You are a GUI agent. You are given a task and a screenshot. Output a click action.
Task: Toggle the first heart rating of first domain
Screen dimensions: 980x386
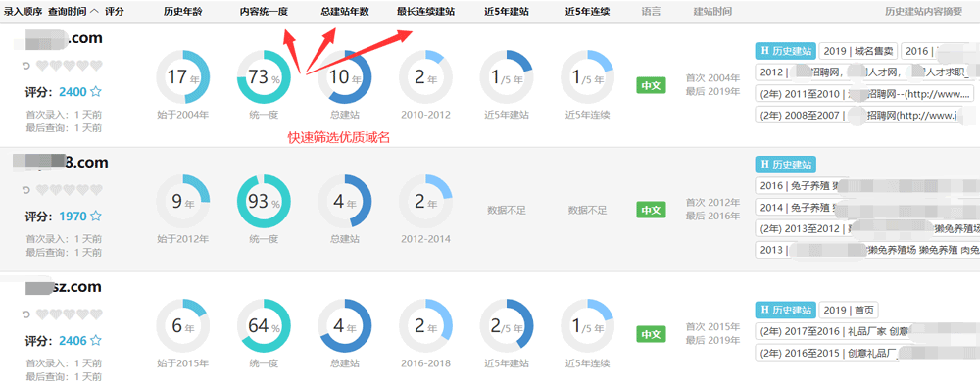42,65
